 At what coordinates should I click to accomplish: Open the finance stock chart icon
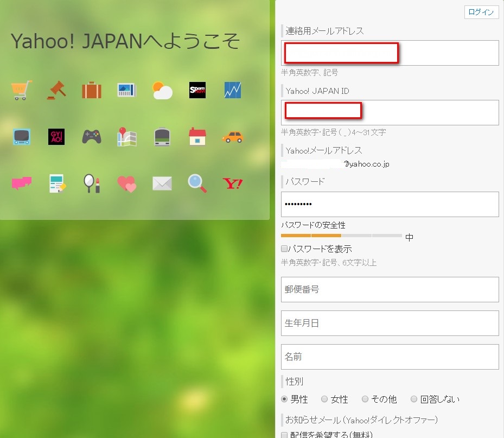(x=233, y=90)
